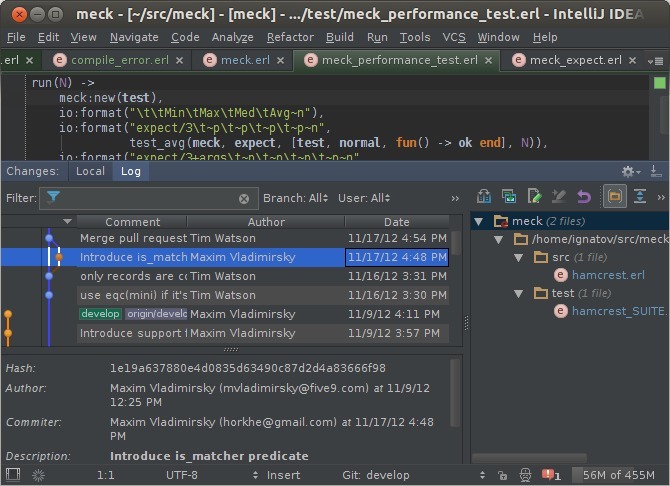Close the compile_error.erl tab
Screen dimensions: 670x486
179,61
